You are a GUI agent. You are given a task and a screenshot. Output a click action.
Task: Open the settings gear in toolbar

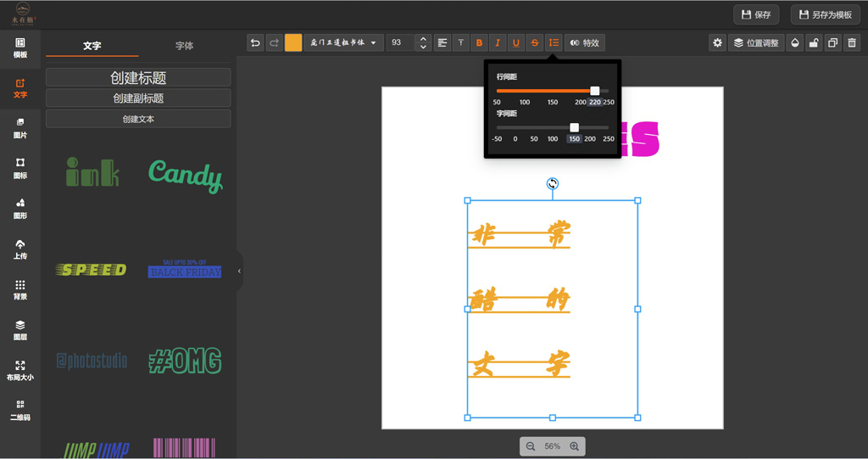coord(717,42)
